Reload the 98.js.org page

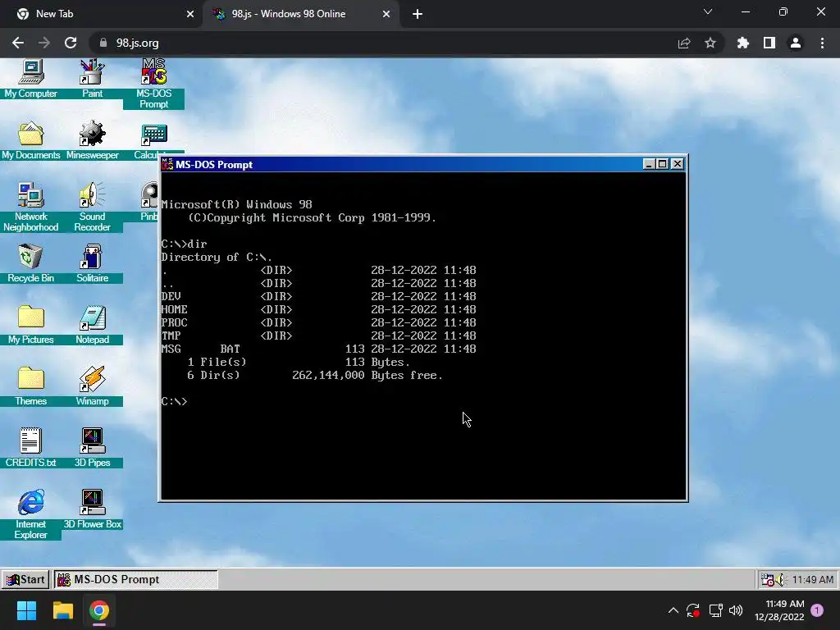click(x=71, y=43)
